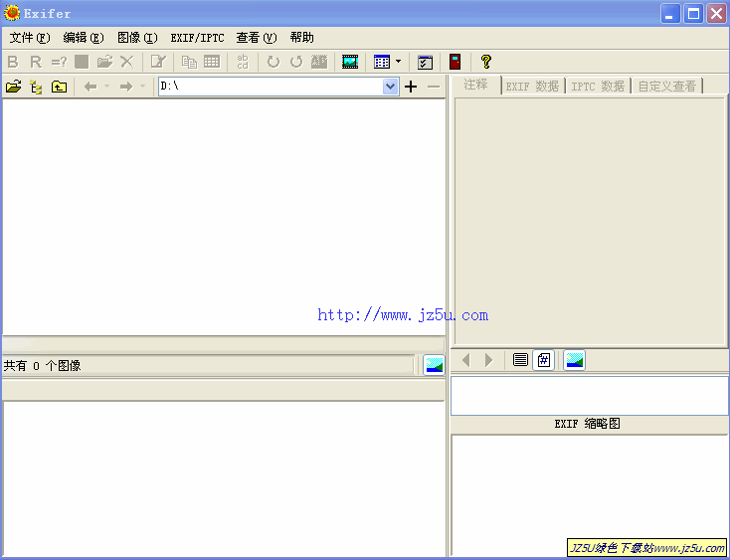Click the open folder browse icon
The image size is (730, 560).
click(x=14, y=87)
